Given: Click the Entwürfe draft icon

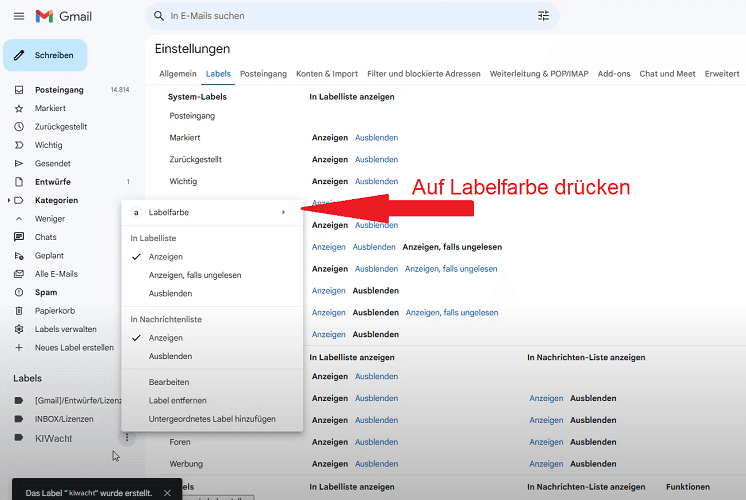Looking at the screenshot, I should click(x=19, y=182).
